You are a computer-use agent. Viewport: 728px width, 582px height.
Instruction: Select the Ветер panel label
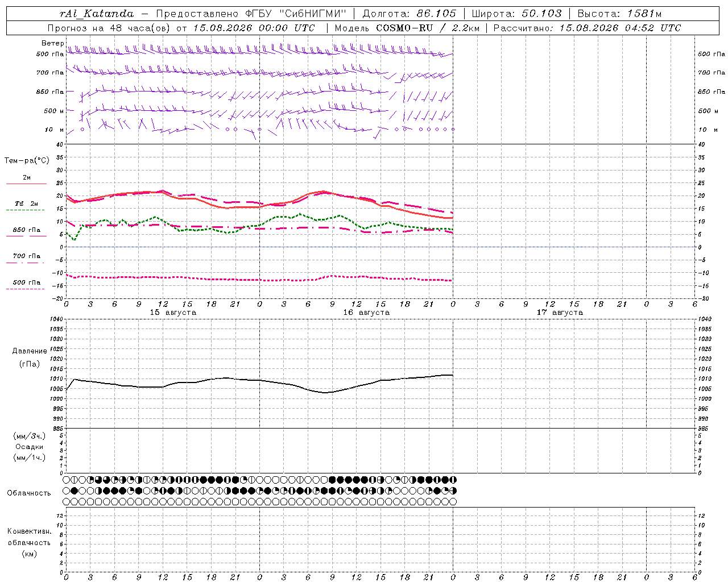pos(52,43)
